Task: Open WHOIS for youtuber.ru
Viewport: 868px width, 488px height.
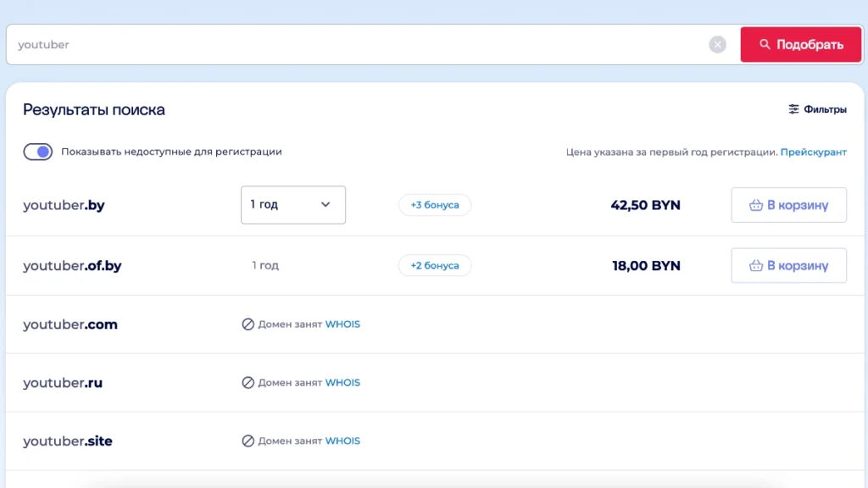Action: (342, 382)
